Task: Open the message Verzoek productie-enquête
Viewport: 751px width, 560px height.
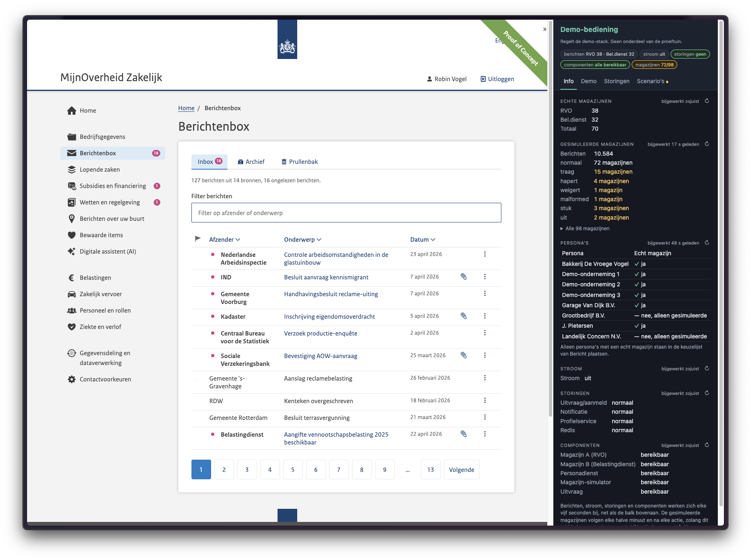Action: click(321, 333)
